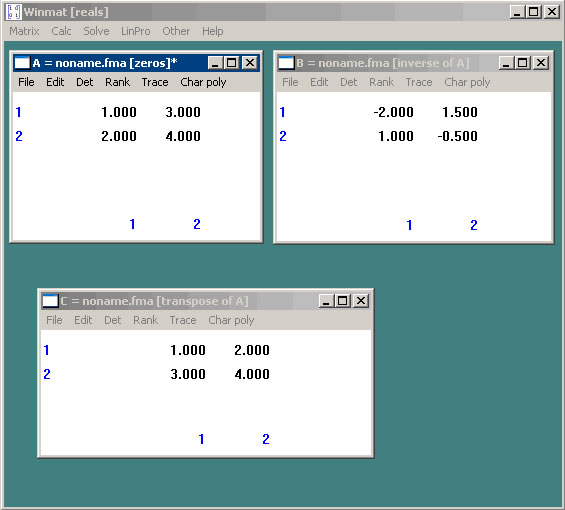Open the Matrix menu
Viewport: 565px width, 510px height.
click(x=24, y=31)
